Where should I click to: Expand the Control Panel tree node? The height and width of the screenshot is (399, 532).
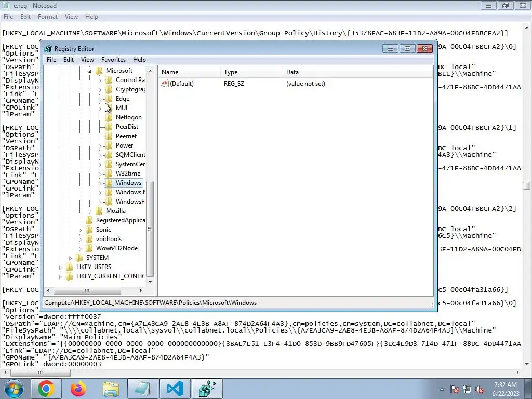pyautogui.click(x=100, y=81)
